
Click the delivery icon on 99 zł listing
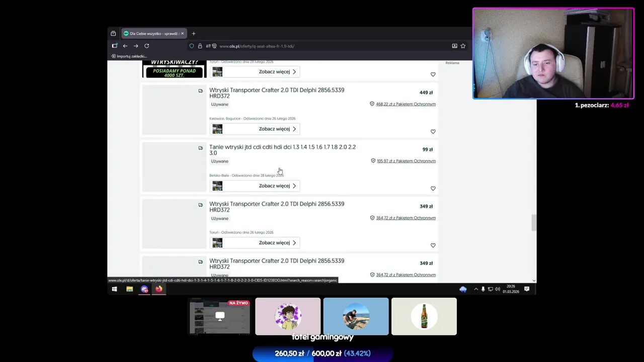pyautogui.click(x=200, y=148)
